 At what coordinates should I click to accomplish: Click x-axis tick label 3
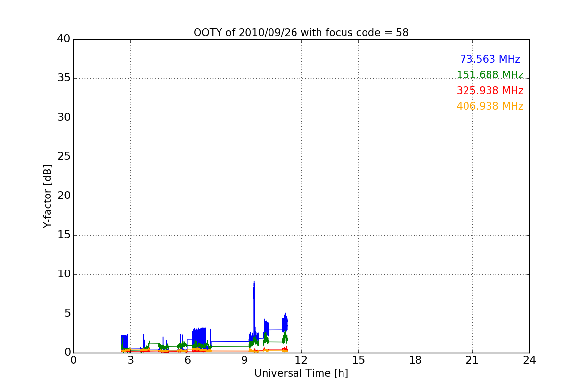click(130, 360)
